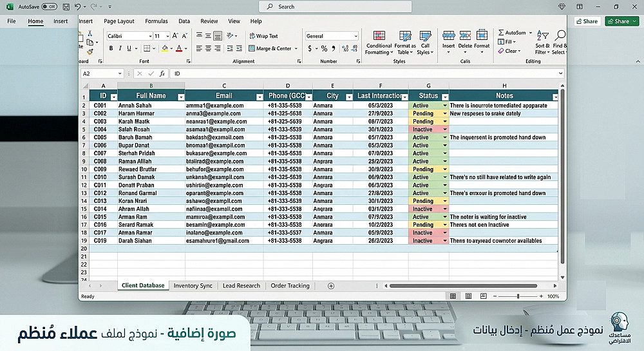Switch to Page Break preview view
644x351 pixels.
[484, 296]
